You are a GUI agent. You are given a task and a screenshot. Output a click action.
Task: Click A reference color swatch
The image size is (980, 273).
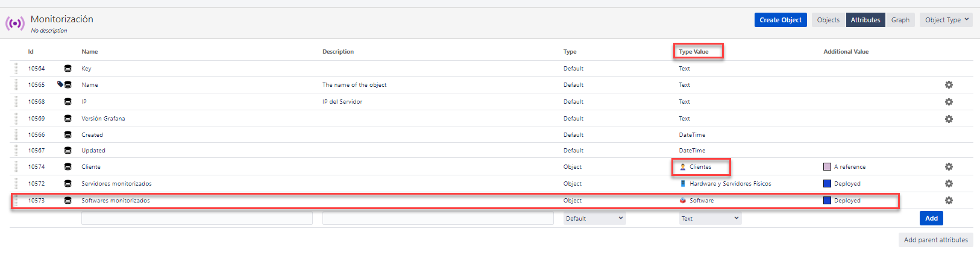(x=827, y=167)
